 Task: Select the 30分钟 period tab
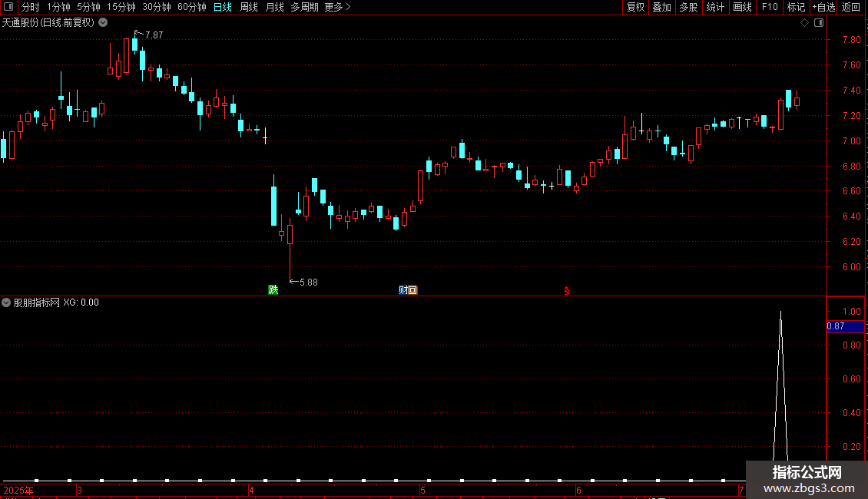157,7
